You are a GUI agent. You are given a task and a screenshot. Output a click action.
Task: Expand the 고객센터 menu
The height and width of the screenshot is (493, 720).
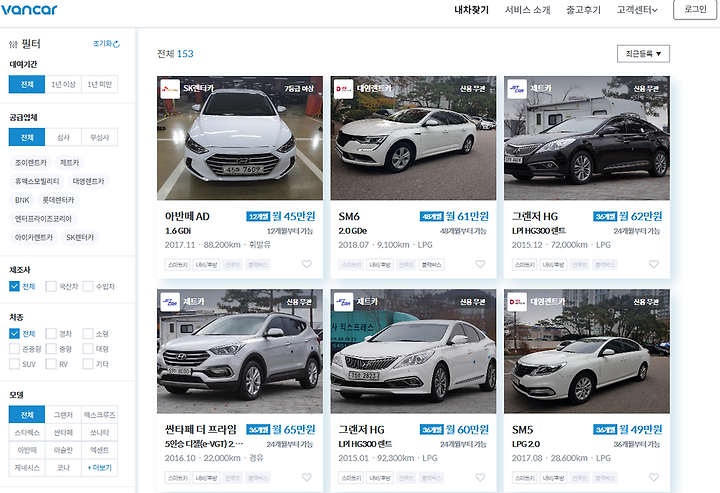[637, 10]
